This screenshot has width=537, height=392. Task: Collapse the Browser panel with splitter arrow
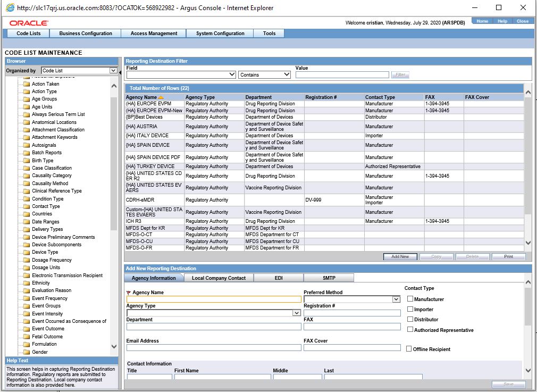pyautogui.click(x=120, y=71)
